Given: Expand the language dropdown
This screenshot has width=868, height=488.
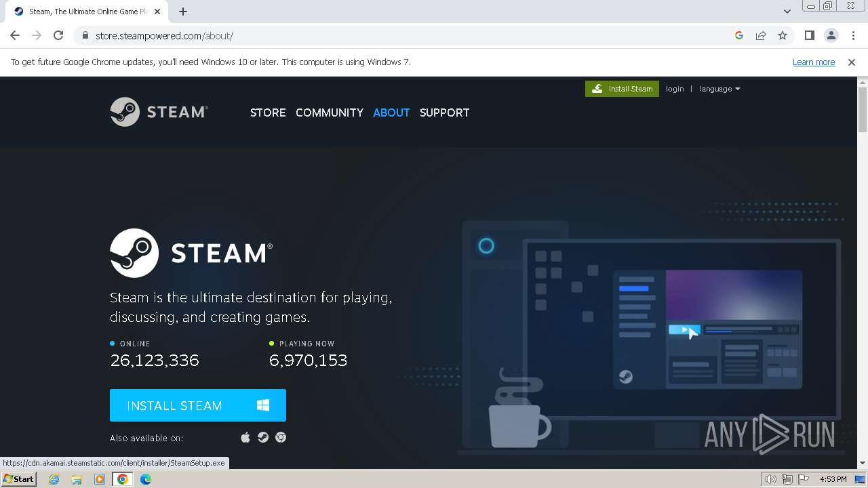Looking at the screenshot, I should click(x=719, y=89).
